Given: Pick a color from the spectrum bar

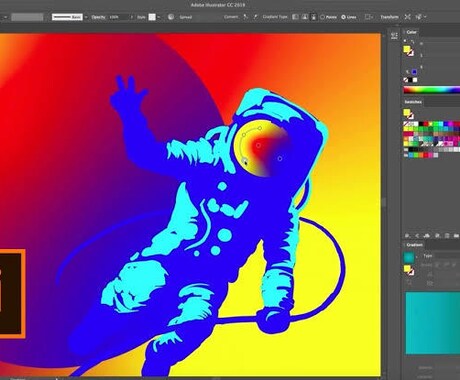Looking at the screenshot, I should coord(432,90).
